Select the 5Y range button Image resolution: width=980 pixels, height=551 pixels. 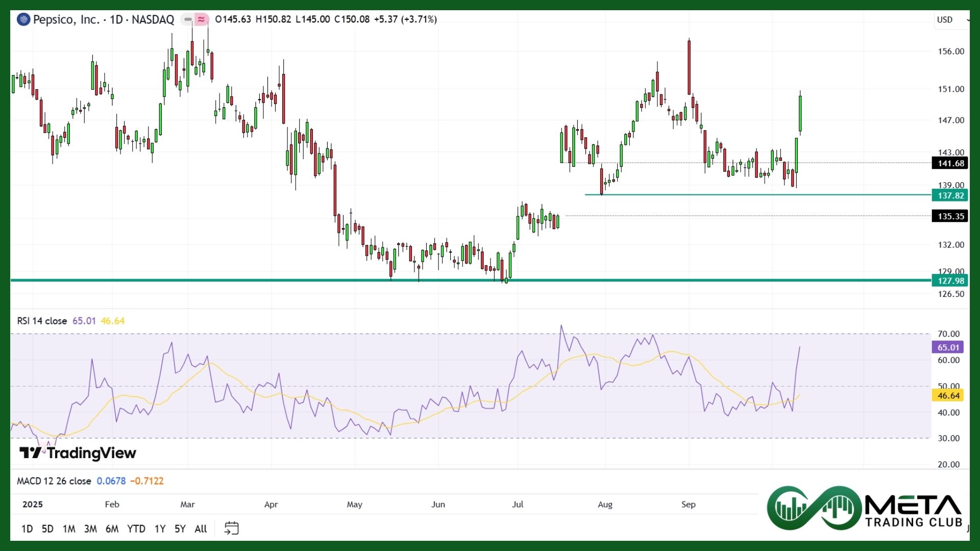[x=180, y=529]
